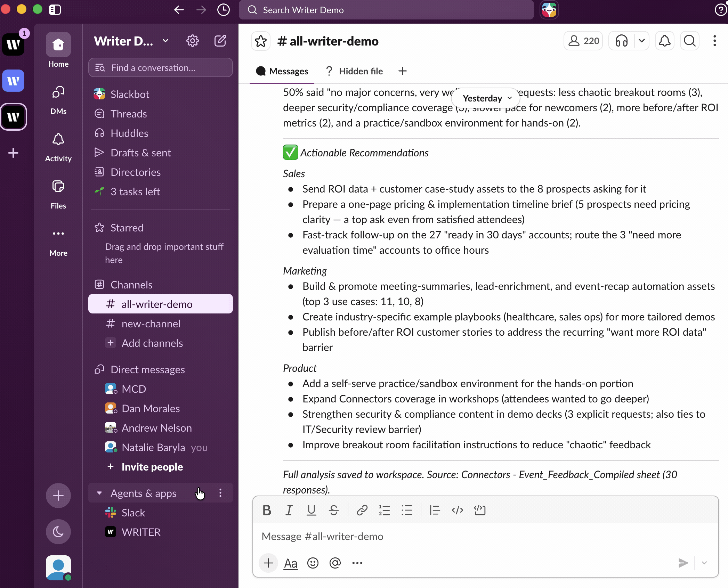Toggle the sidebar layout icon
728x588 pixels.
tap(55, 10)
